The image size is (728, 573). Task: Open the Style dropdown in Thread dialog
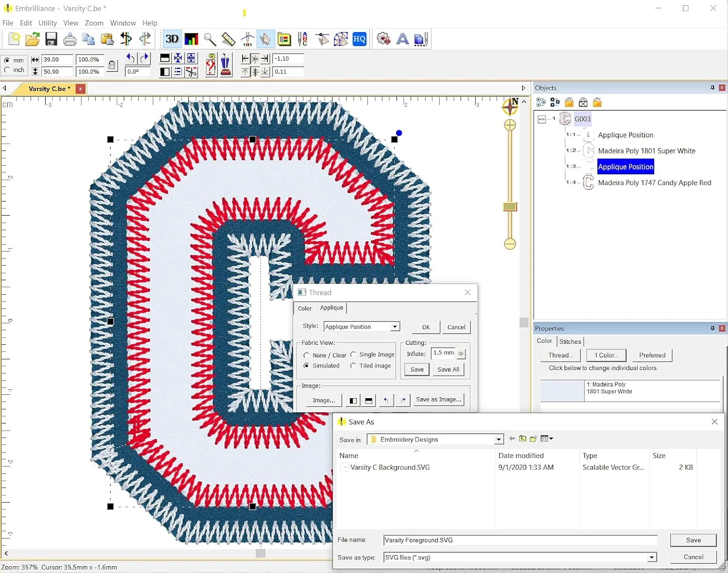coord(394,326)
